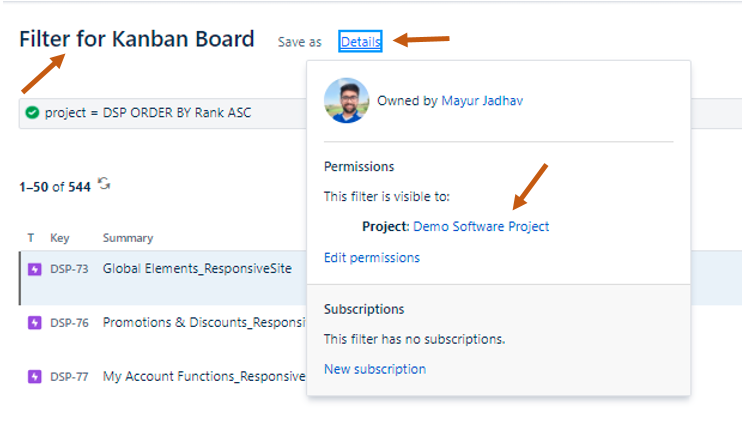This screenshot has width=742, height=425.
Task: Open Promotions & Discounts issue summary
Action: pyautogui.click(x=204, y=323)
